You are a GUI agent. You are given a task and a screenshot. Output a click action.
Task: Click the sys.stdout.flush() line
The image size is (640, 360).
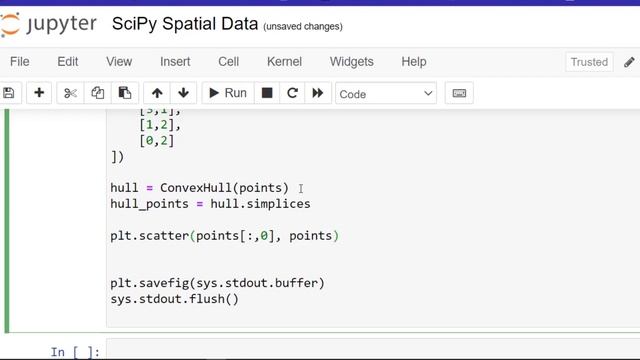coord(174,299)
